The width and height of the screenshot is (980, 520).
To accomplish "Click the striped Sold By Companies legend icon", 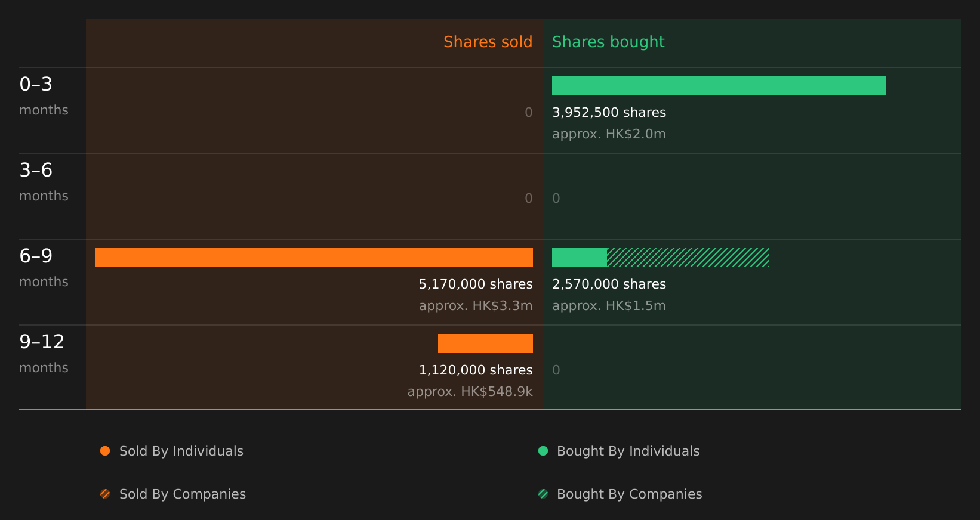I will click(105, 494).
